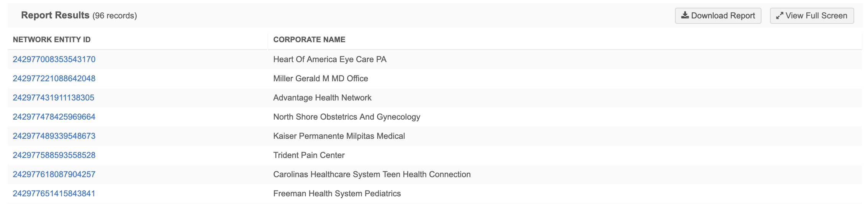Open entity ID 242977651415843841

(x=54, y=194)
